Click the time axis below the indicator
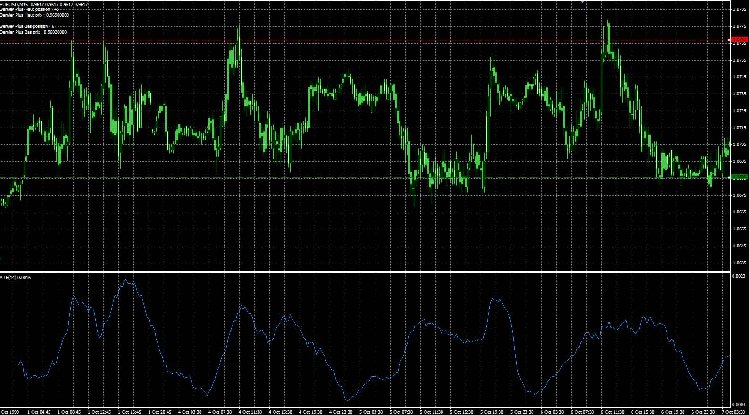The height and width of the screenshot is (415, 750). (364, 411)
